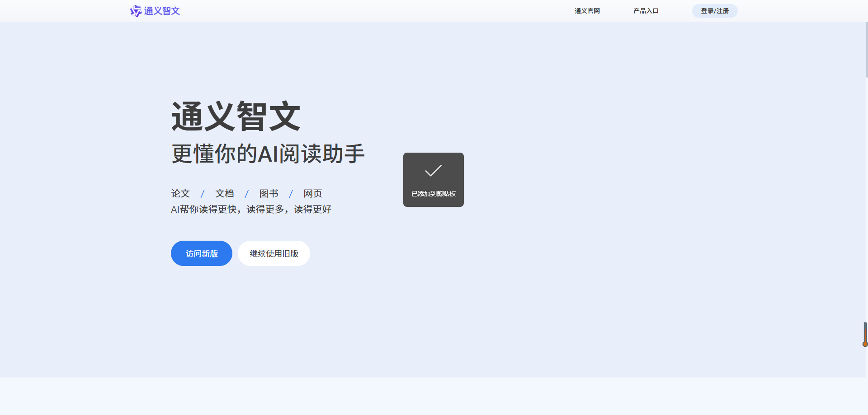Click the 登录/注册 button

715,11
